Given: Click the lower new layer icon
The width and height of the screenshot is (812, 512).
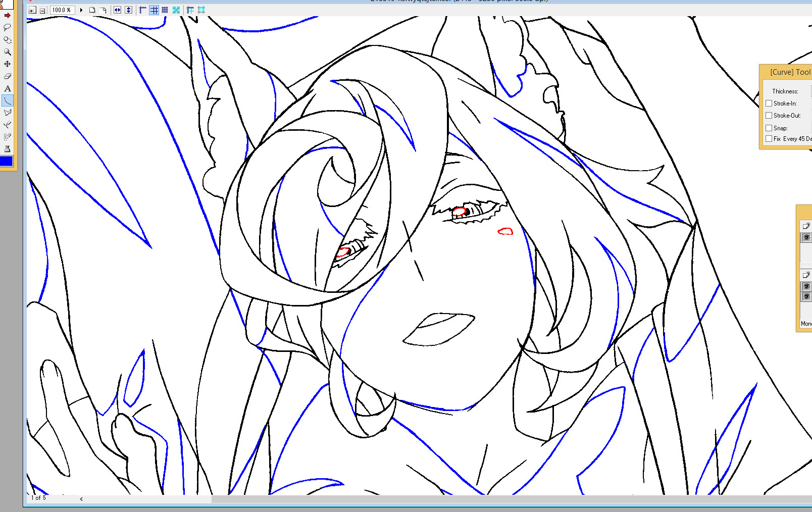Looking at the screenshot, I should pyautogui.click(x=806, y=275).
